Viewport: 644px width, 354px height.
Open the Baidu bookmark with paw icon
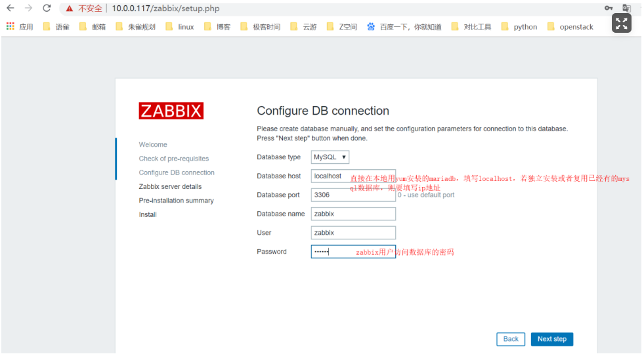404,27
